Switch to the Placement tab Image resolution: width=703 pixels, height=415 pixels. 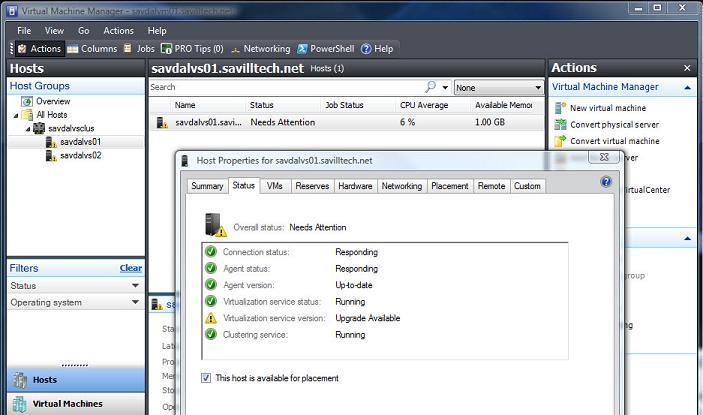click(450, 186)
